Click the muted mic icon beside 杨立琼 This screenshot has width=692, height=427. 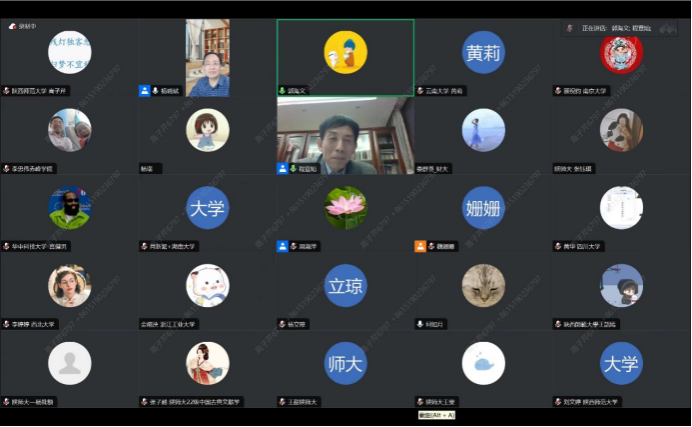point(282,324)
